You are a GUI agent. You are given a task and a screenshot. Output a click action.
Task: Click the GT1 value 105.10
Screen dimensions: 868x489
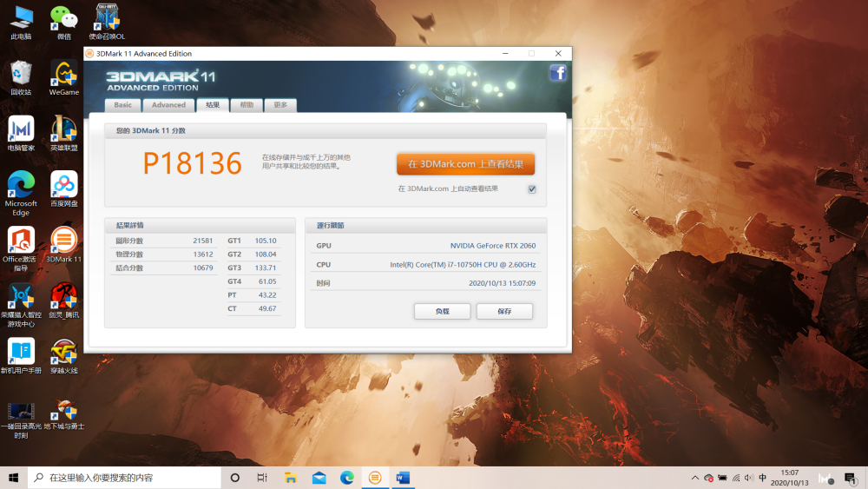266,241
